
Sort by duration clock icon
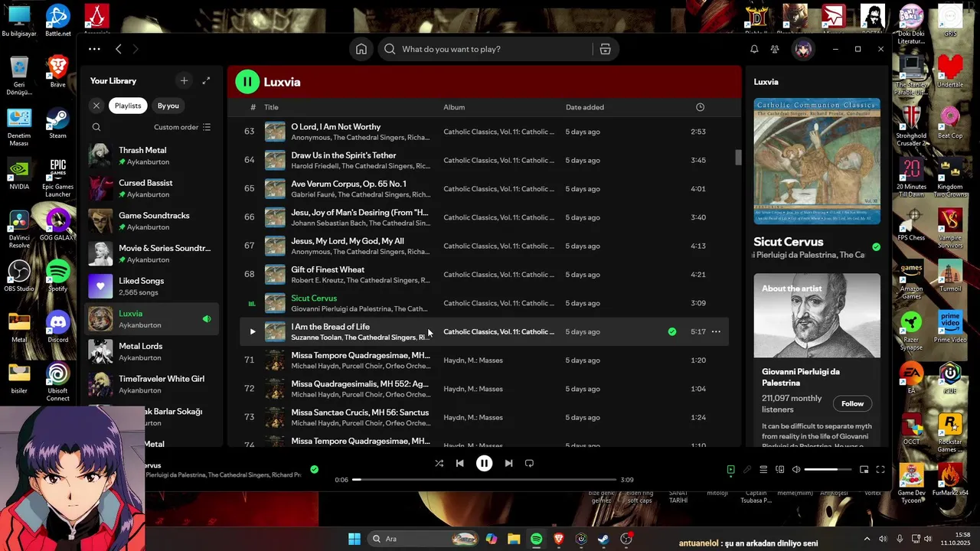point(700,107)
